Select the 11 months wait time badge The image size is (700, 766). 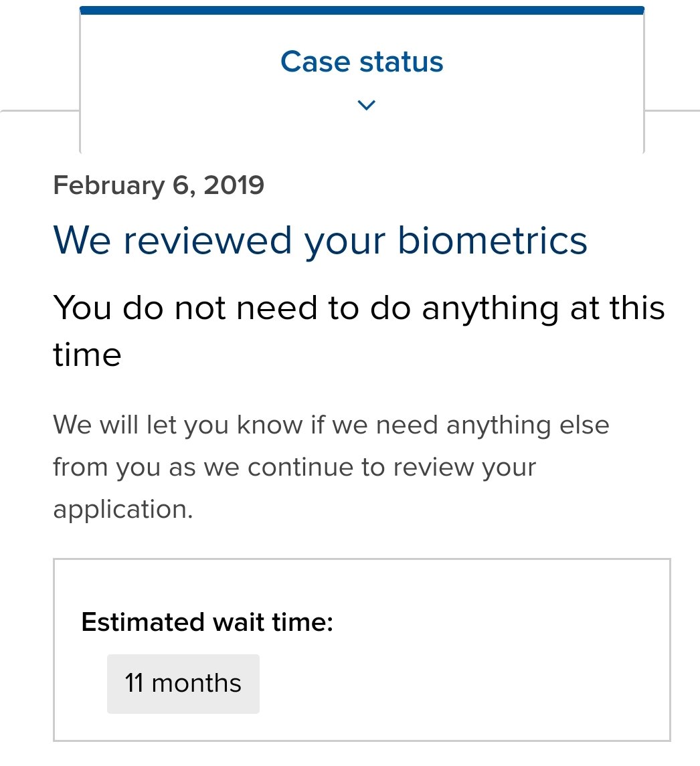[x=183, y=684]
